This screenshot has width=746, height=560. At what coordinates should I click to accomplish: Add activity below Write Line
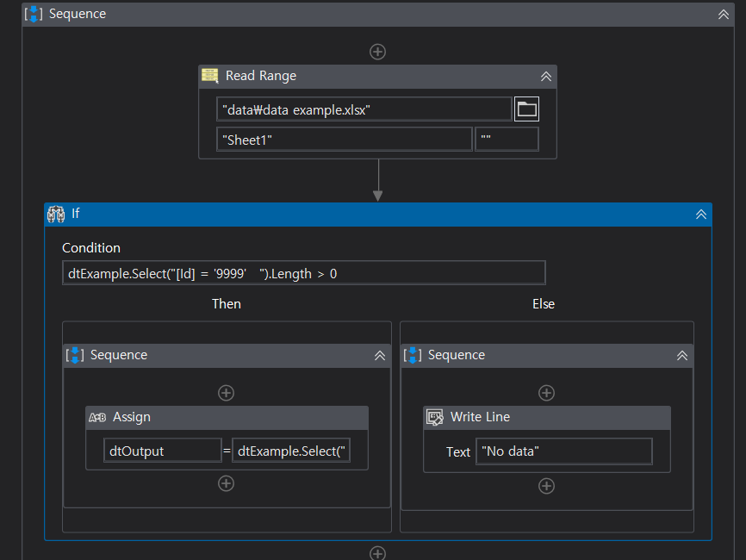(x=546, y=486)
